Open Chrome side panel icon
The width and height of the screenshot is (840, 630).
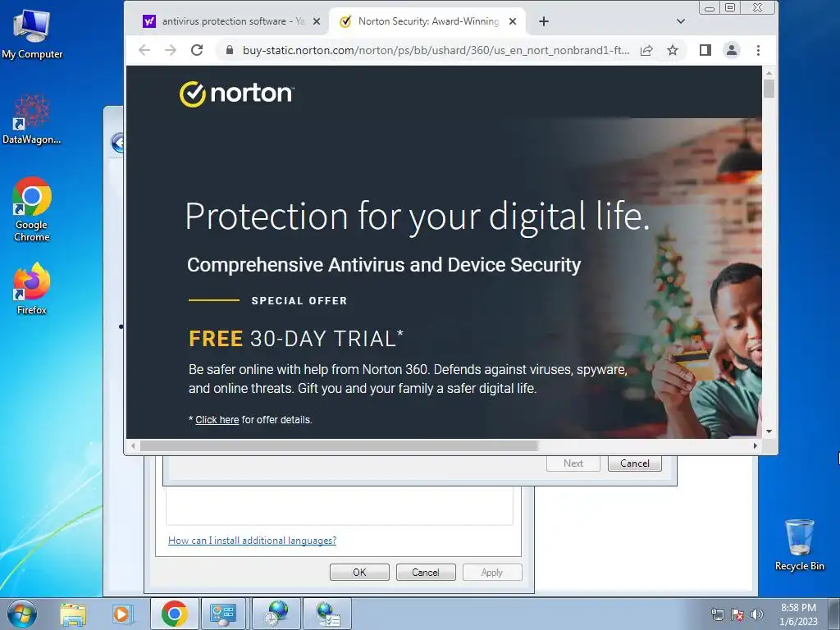pyautogui.click(x=705, y=50)
